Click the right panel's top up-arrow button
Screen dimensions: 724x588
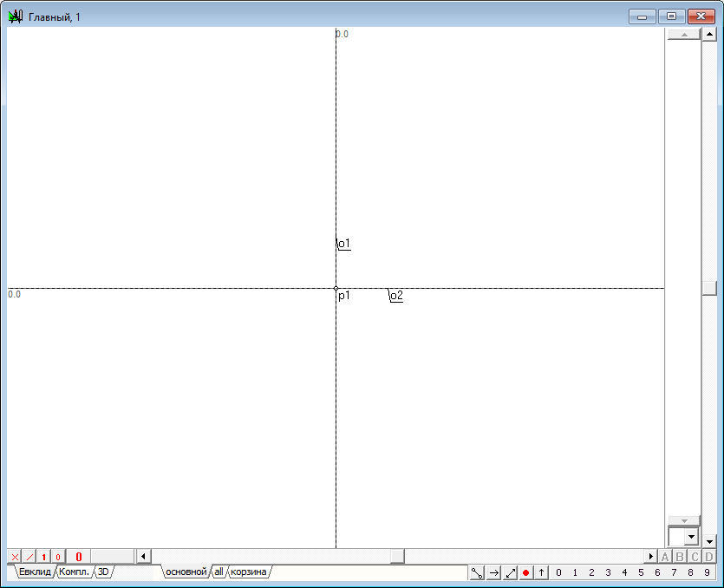[684, 35]
